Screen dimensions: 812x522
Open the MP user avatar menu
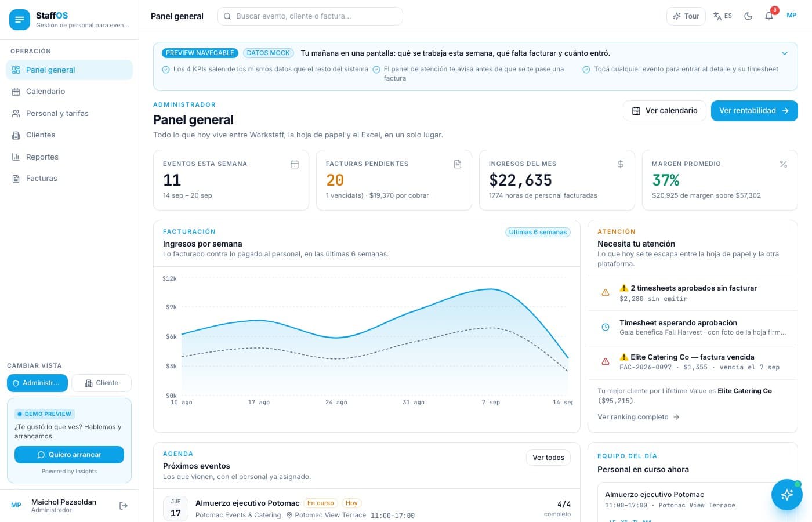pos(792,16)
